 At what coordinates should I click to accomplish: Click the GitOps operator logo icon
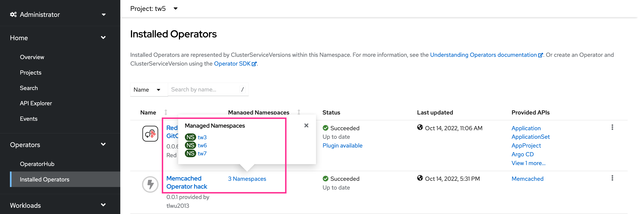(150, 134)
